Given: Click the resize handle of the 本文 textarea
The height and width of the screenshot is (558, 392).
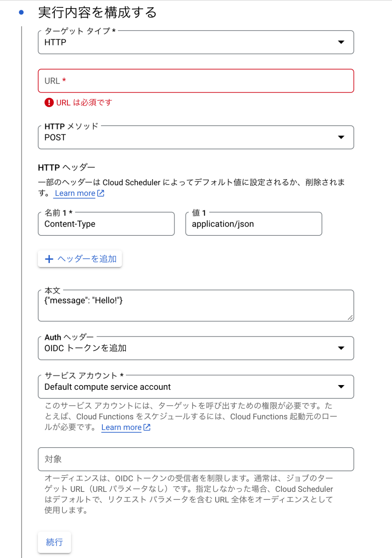Looking at the screenshot, I should coord(351,318).
